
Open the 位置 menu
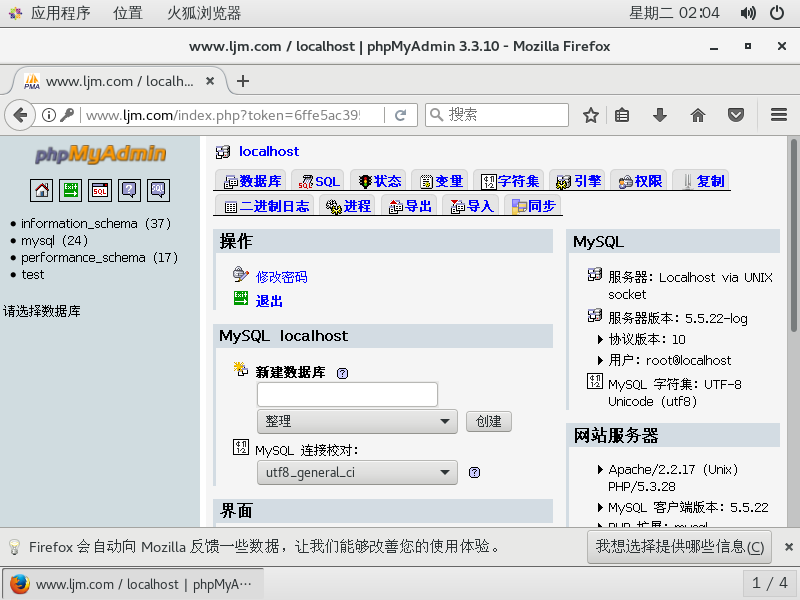(x=128, y=13)
